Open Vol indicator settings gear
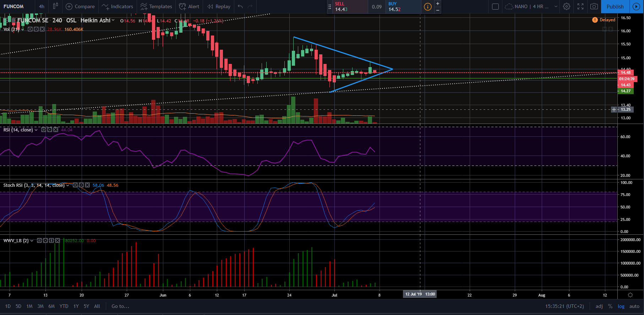 [x=36, y=29]
